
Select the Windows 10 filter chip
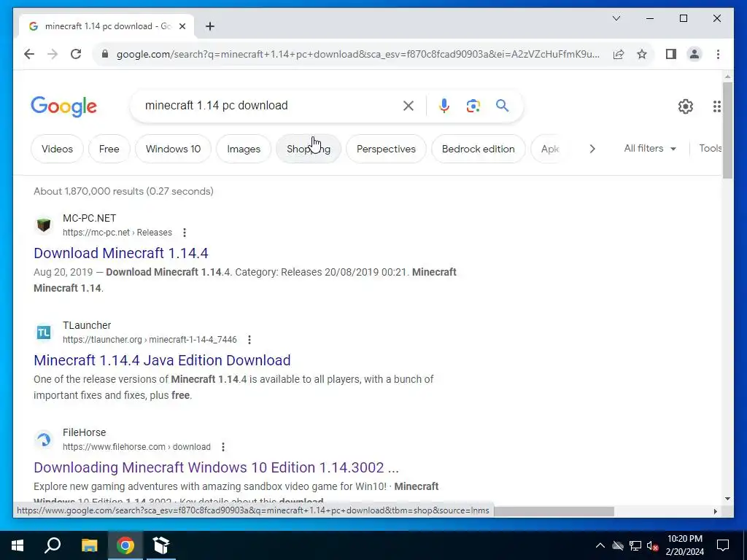pyautogui.click(x=174, y=149)
